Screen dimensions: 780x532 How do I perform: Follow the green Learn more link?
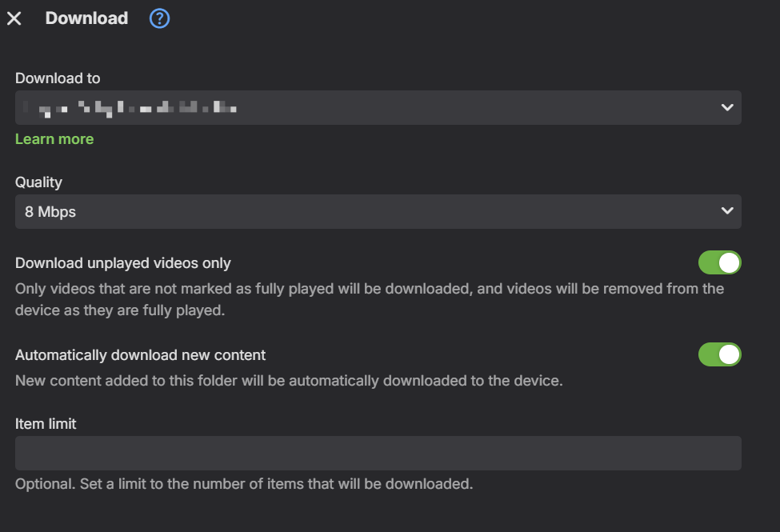pos(54,139)
